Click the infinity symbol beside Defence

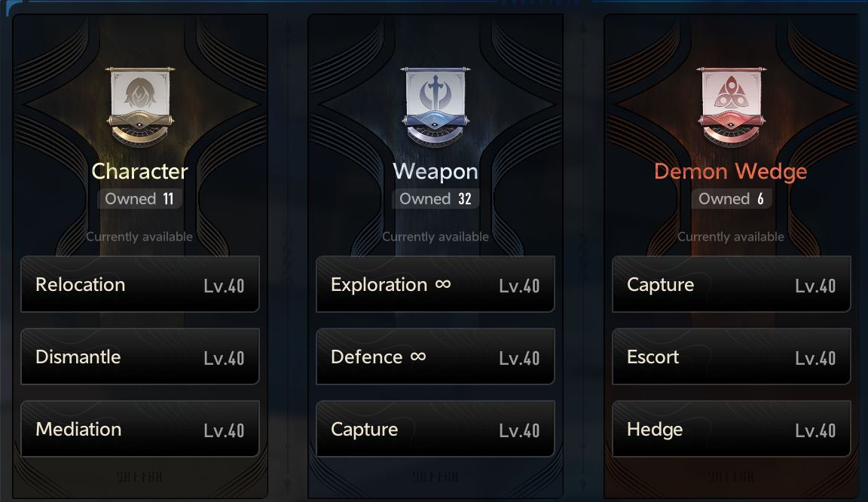[418, 357]
